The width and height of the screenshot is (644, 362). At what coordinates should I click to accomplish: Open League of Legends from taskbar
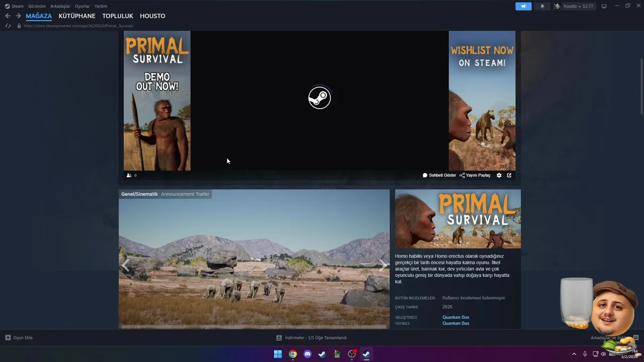pos(337,354)
